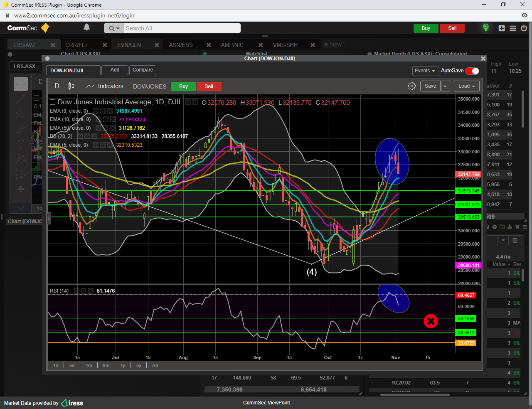
Task: Select the text annotation tool
Action: coord(21,144)
